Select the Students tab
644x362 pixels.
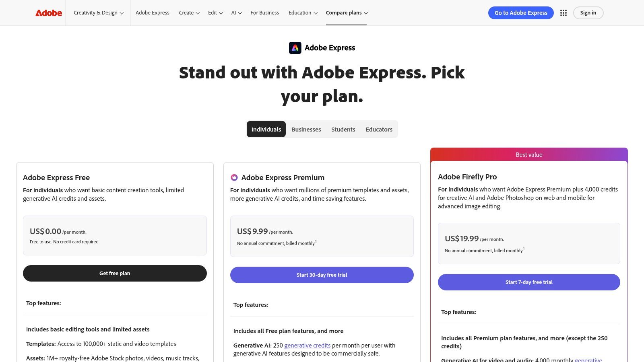tap(343, 129)
